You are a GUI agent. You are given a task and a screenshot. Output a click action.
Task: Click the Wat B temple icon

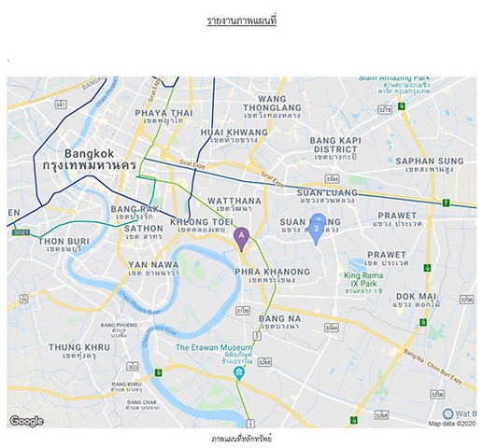[x=447, y=413]
